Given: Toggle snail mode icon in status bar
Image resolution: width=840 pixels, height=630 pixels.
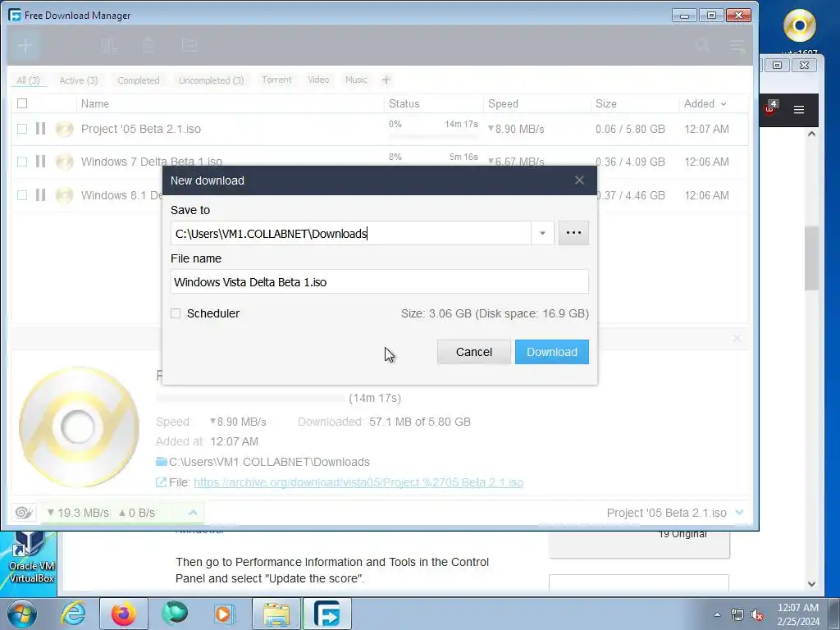Looking at the screenshot, I should tap(24, 513).
